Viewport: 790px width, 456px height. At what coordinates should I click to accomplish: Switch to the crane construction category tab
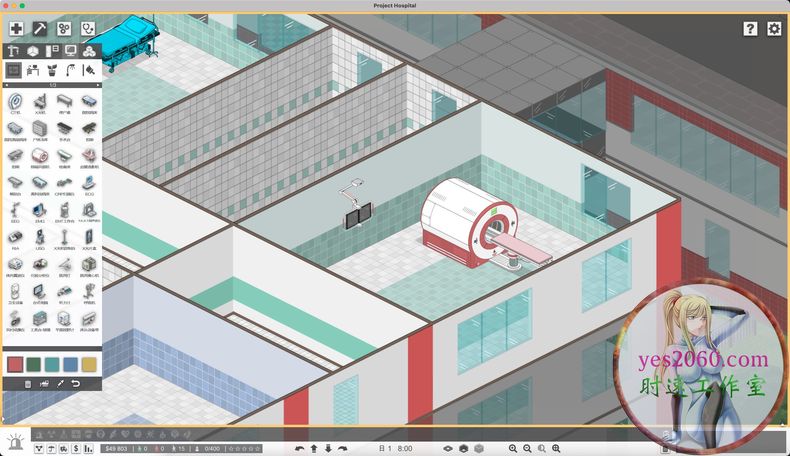pos(14,50)
